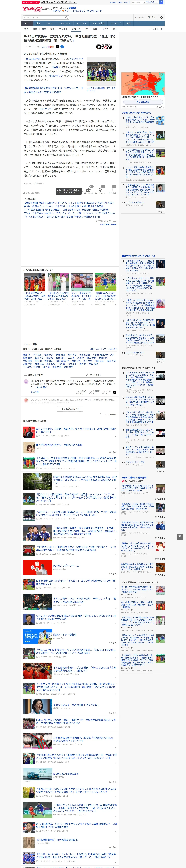
Task: Select the ランキング navigation tab
Action: tap(115, 23)
